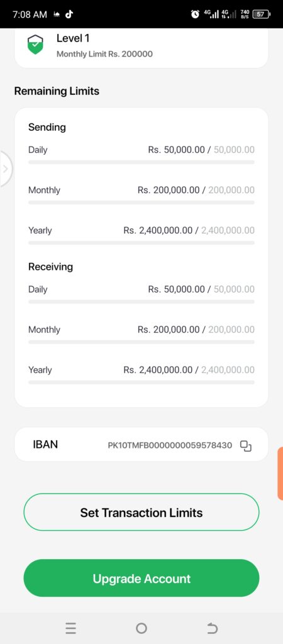Open the Set Transaction Limits button
The height and width of the screenshot is (644, 283).
141,512
